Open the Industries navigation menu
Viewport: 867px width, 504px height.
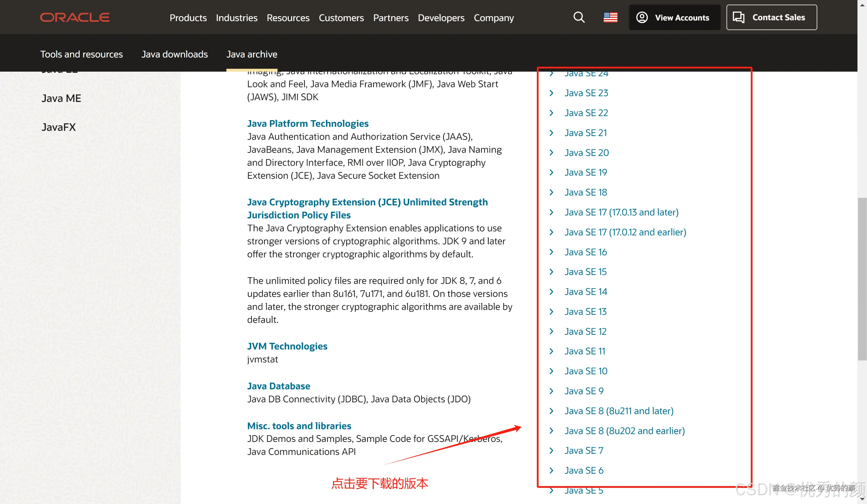point(236,18)
